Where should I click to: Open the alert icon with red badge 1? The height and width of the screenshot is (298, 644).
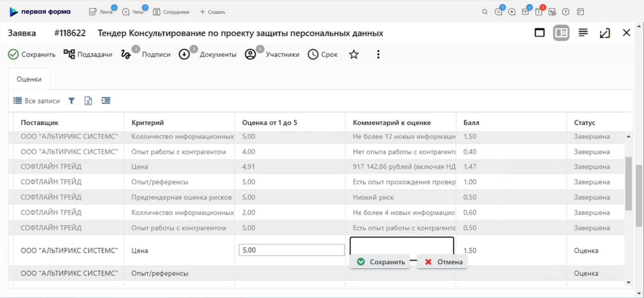click(539, 12)
